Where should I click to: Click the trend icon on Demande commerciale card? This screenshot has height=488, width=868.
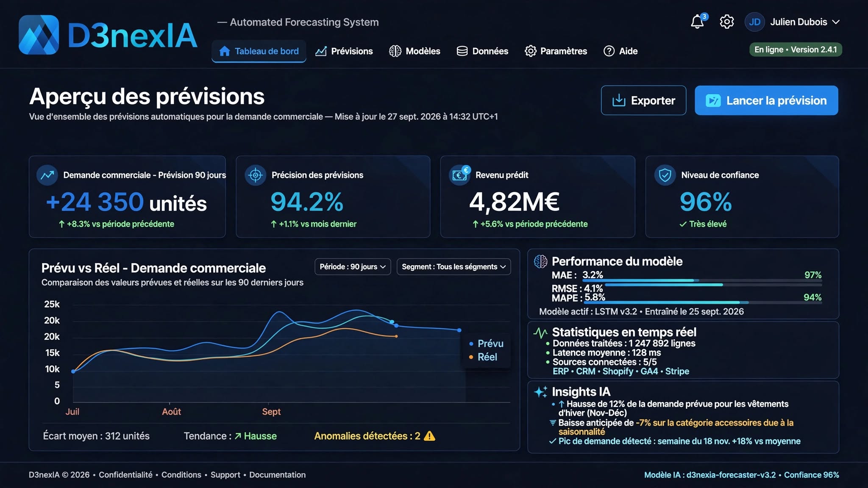coord(47,175)
